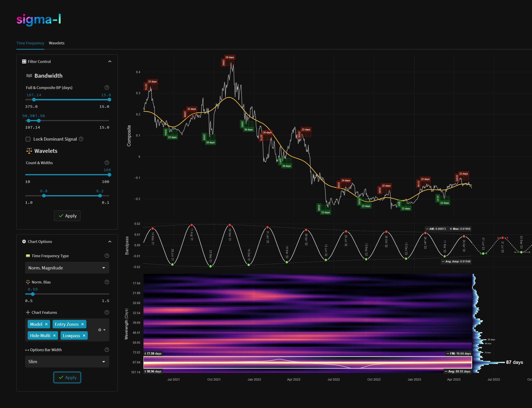Viewport: 532px width, 408px height.
Task: Remove the Entry Zones feature tag
Action: [x=83, y=324]
